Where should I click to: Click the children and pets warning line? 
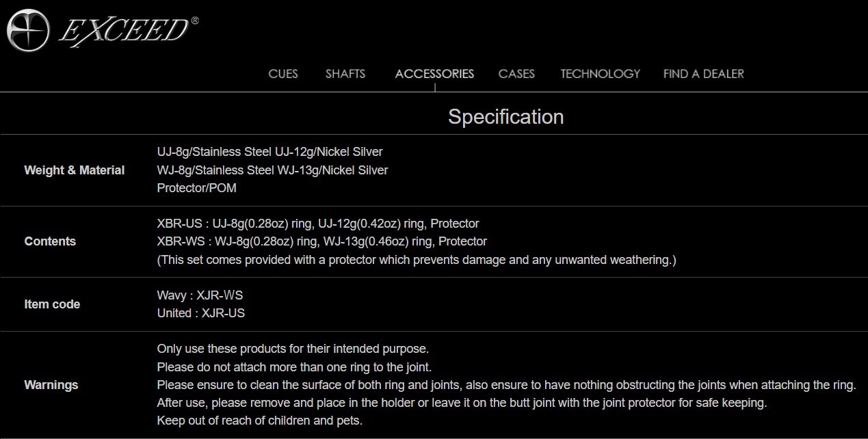point(259,421)
